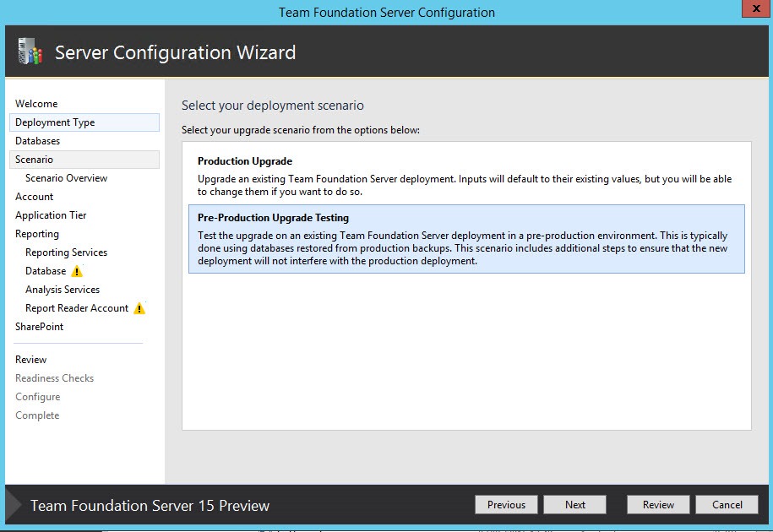Go to the Reporting step
The width and height of the screenshot is (773, 532).
pos(37,234)
